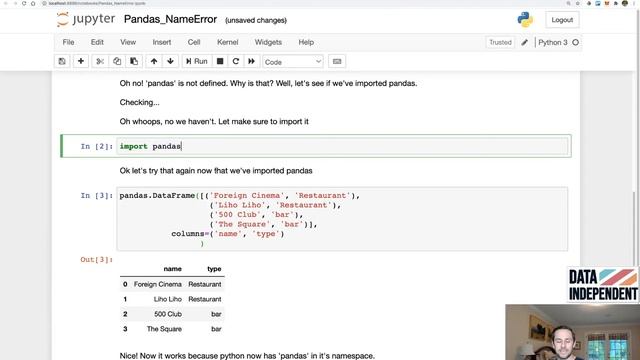This screenshot has height=360, width=640.
Task: Open the Help menu
Action: pos(306,42)
